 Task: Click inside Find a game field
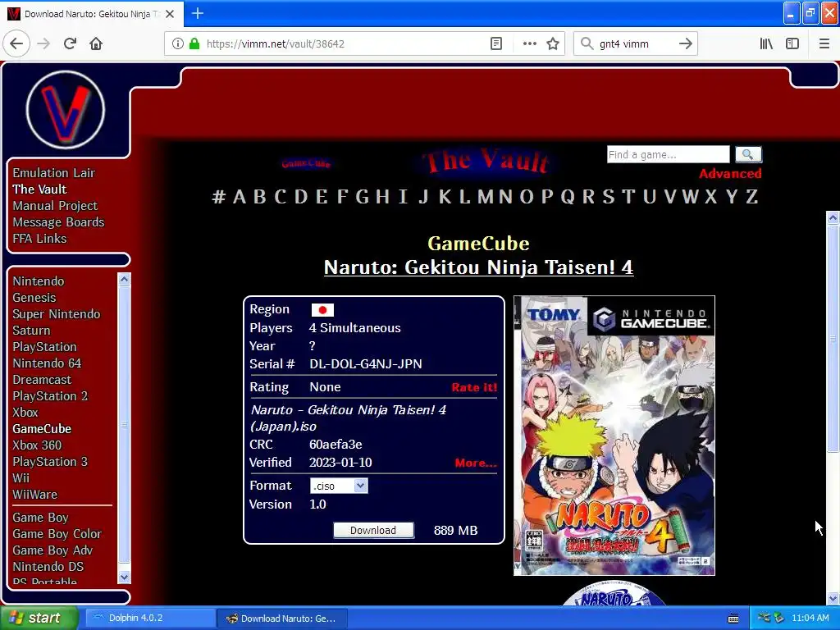click(x=668, y=155)
